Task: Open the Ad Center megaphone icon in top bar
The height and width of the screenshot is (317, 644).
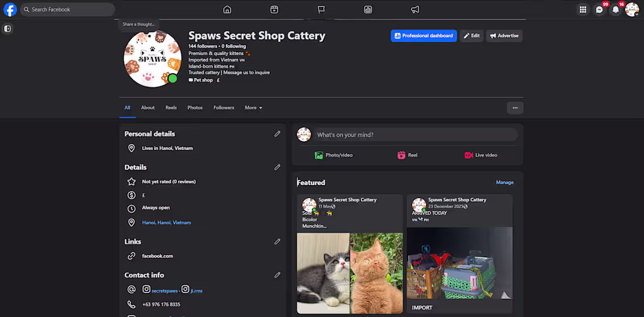Action: tap(415, 9)
